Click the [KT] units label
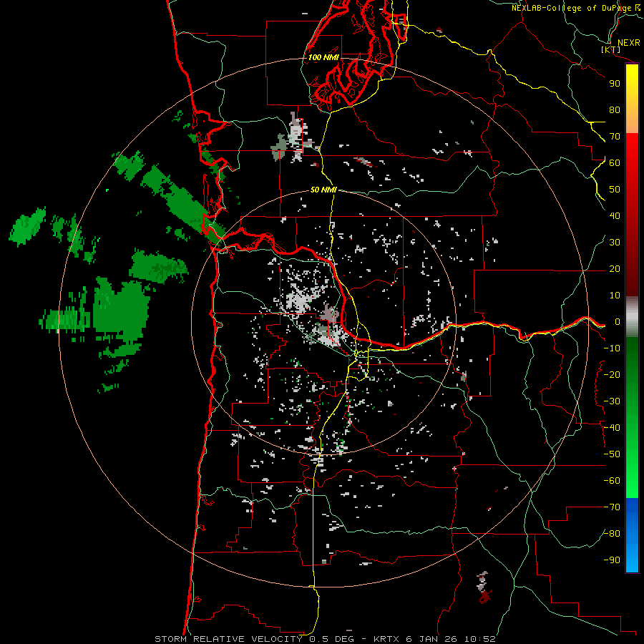This screenshot has width=644, height=644. [x=611, y=49]
